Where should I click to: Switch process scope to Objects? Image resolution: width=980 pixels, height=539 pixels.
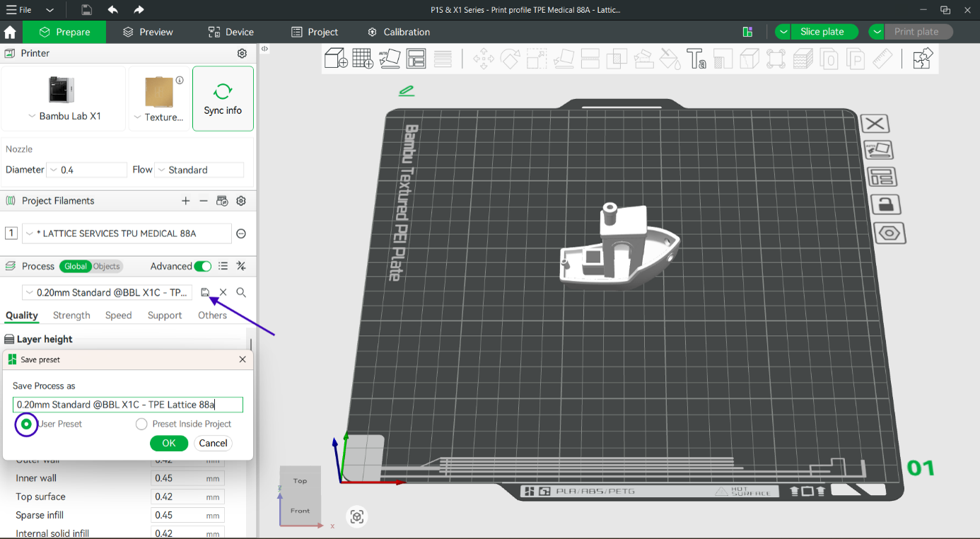[x=107, y=266]
